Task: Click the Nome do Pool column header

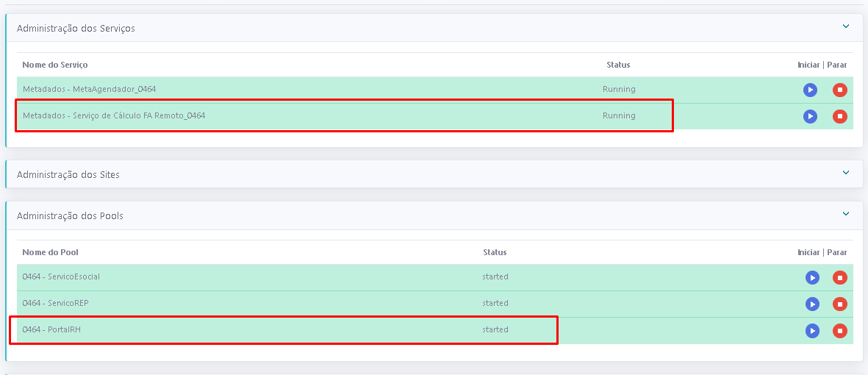Action: tap(50, 252)
